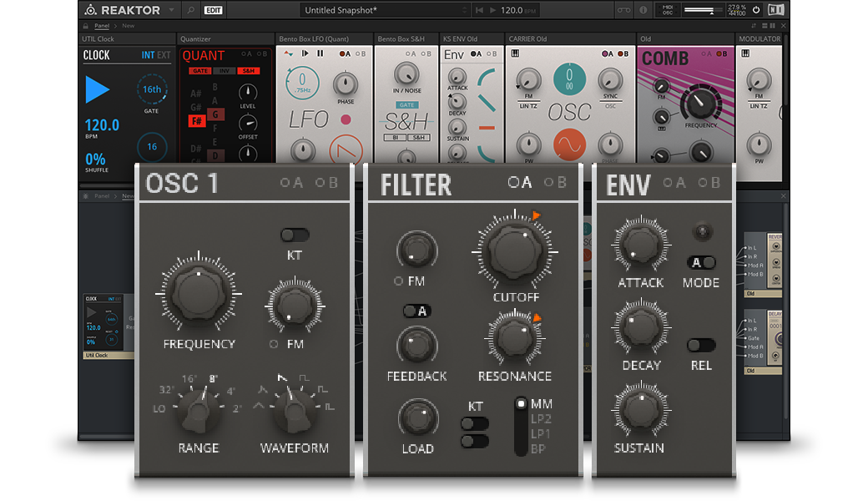The width and height of the screenshot is (868, 501).
Task: Click the GATE button in S&H module
Action: pyautogui.click(x=407, y=104)
